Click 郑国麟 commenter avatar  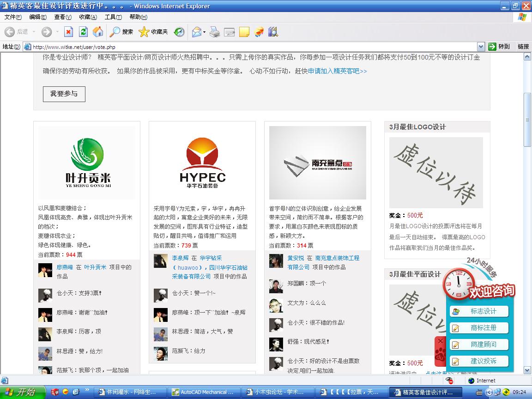click(x=276, y=286)
